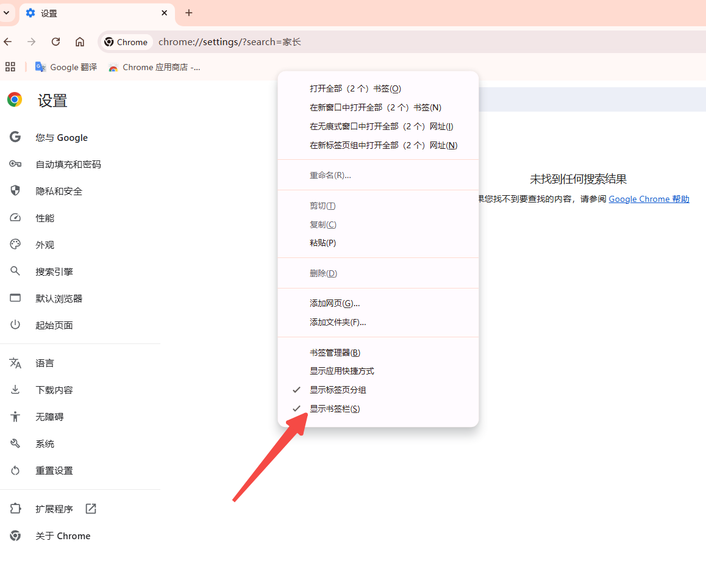Click the Chrome logo next to 设置 heading

(x=15, y=99)
